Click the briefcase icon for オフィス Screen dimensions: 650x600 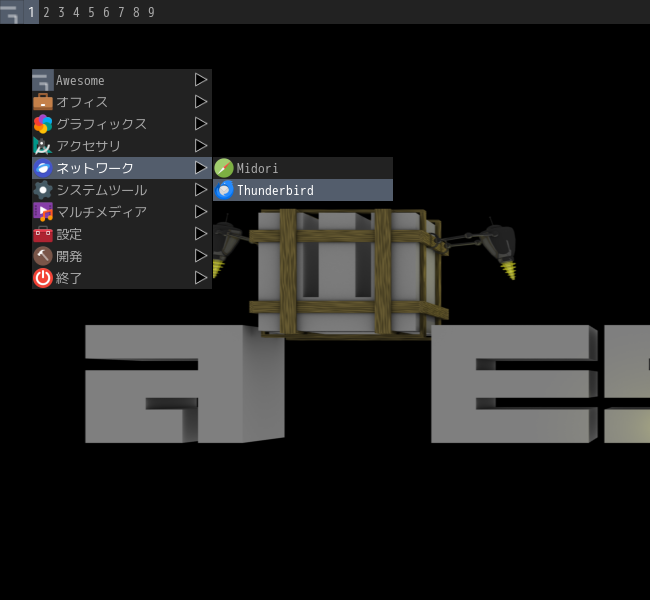(x=43, y=102)
